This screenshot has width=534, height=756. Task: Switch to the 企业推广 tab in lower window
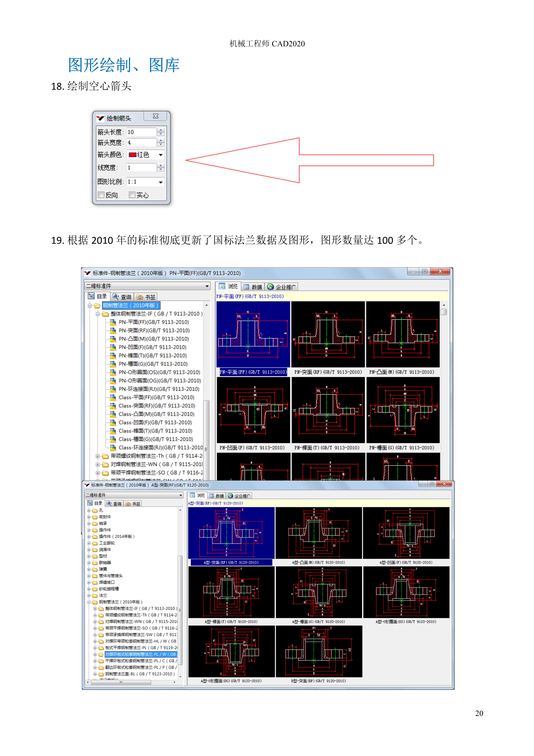pyautogui.click(x=239, y=496)
